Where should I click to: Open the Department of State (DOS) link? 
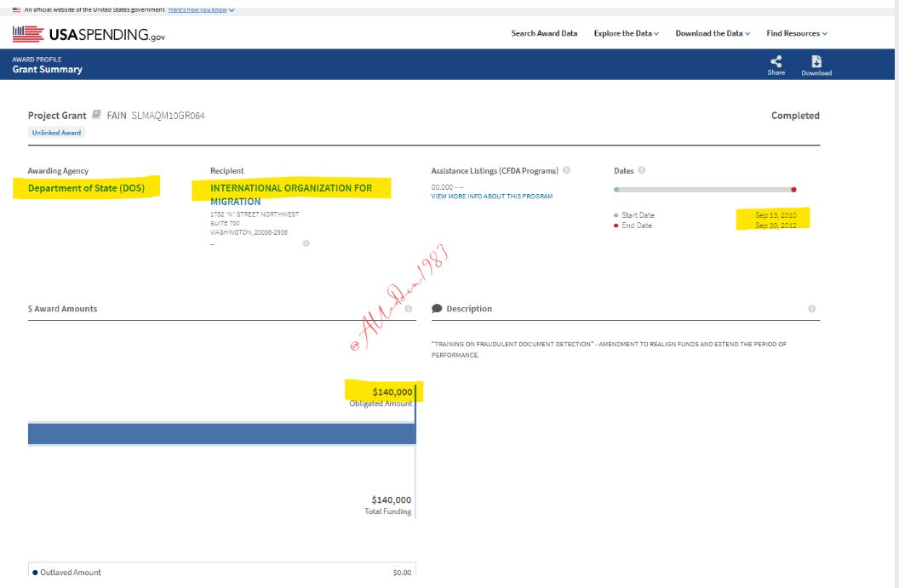point(86,188)
